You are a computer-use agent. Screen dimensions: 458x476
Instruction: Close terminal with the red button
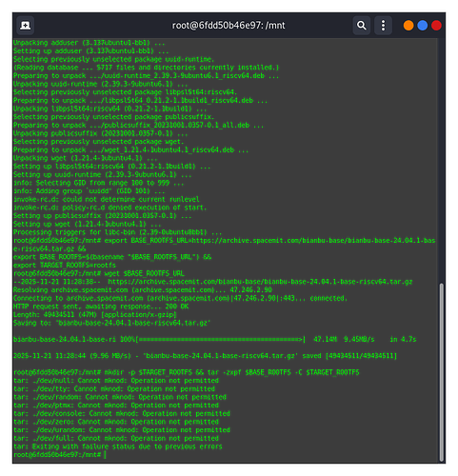pos(436,26)
